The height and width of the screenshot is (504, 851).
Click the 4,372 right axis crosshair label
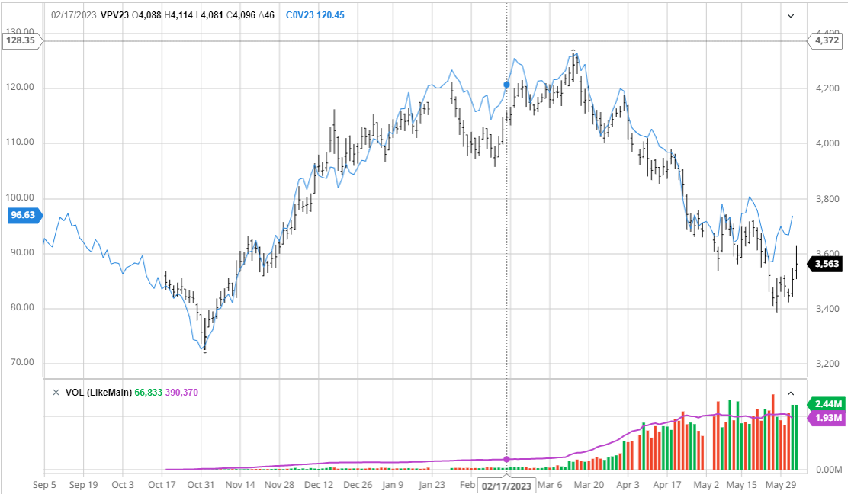827,40
